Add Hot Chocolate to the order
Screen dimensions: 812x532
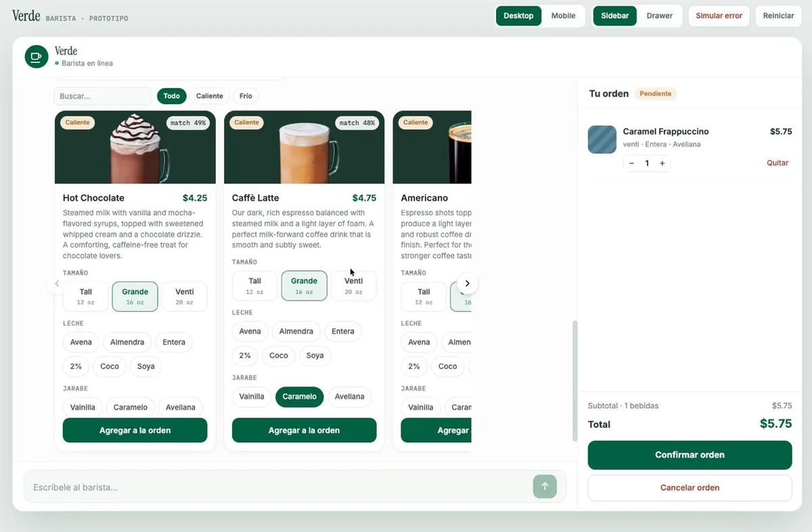pyautogui.click(x=135, y=430)
